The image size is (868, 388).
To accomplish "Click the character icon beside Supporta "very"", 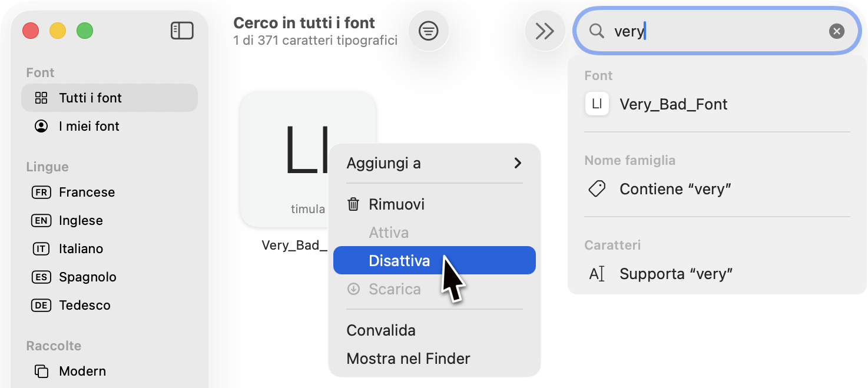I will (x=597, y=273).
